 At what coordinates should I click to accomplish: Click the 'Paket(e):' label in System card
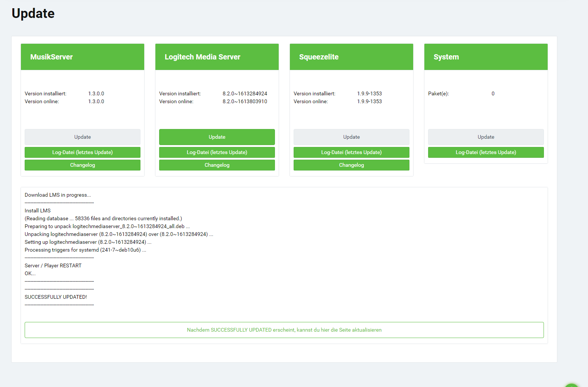pyautogui.click(x=439, y=93)
